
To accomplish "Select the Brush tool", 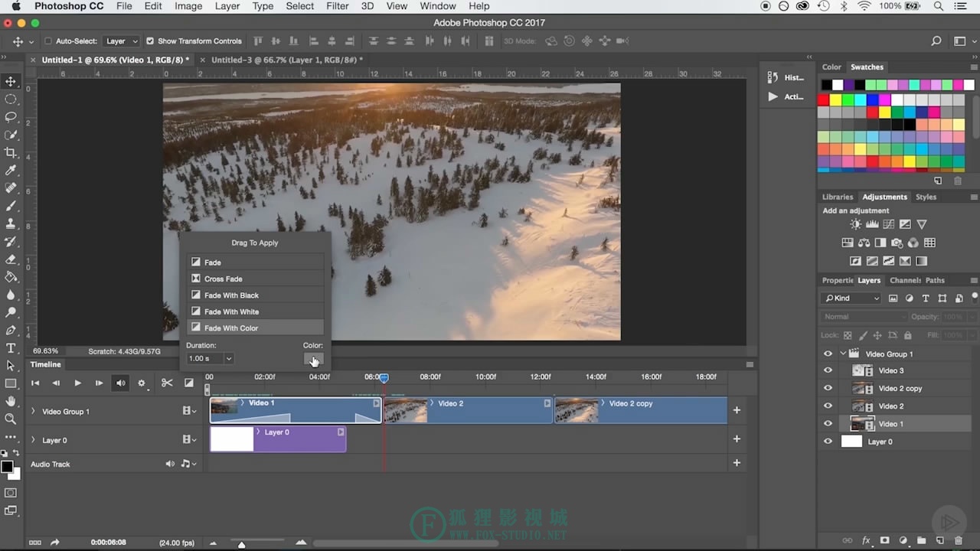I will tap(11, 206).
